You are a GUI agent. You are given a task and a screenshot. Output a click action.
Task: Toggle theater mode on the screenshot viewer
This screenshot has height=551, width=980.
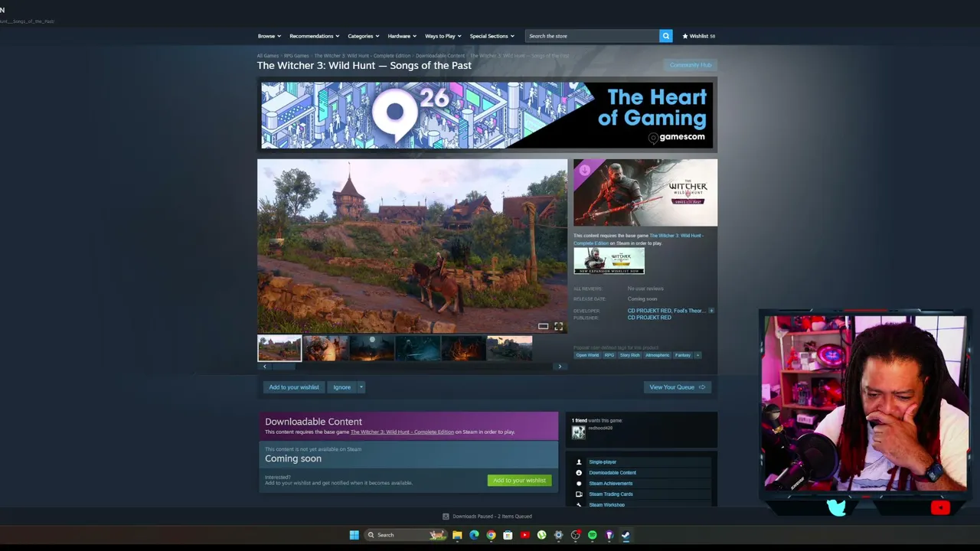pos(543,326)
